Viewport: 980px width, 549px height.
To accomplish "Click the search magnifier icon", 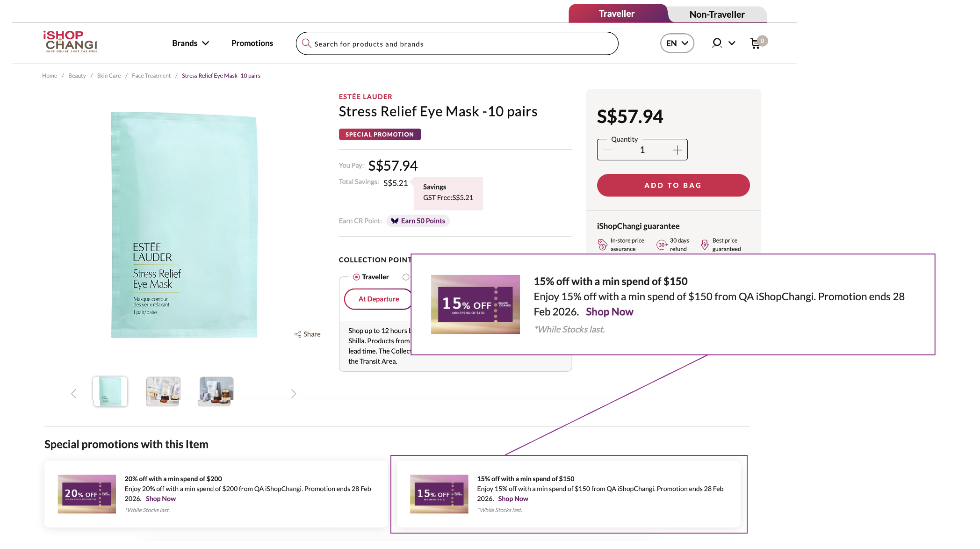I will pos(307,43).
